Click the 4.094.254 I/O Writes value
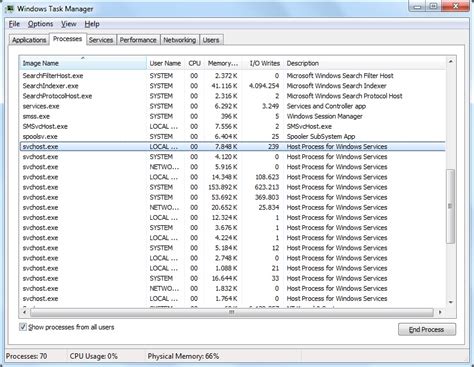The width and height of the screenshot is (474, 367). coord(264,86)
